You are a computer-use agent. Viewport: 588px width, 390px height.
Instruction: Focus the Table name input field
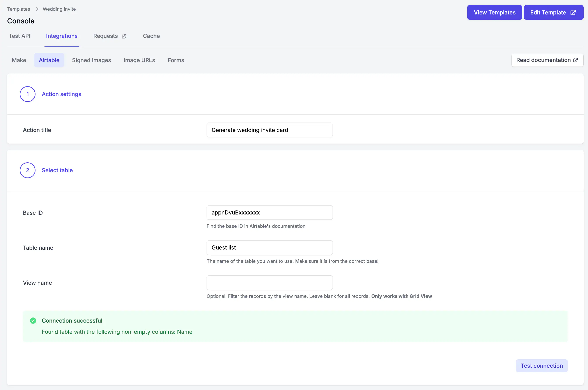click(270, 248)
